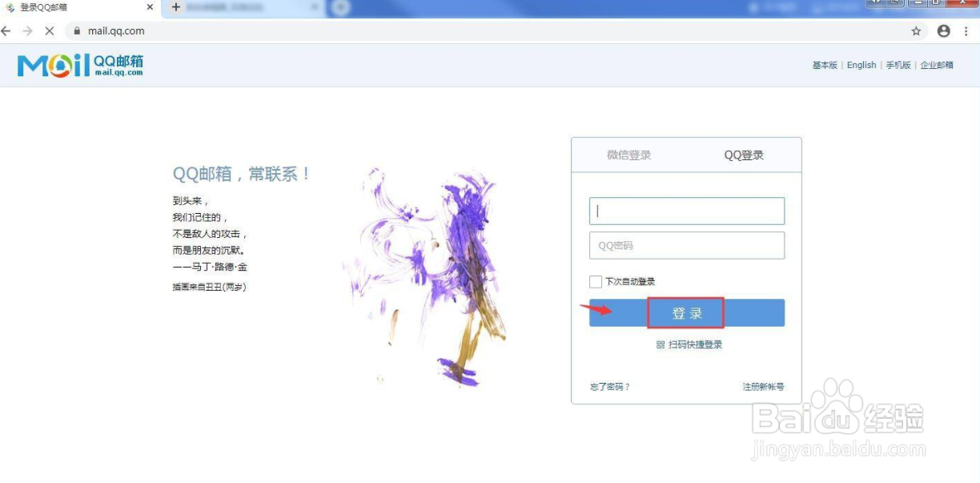
Task: Open the 手机版 link
Action: point(898,66)
